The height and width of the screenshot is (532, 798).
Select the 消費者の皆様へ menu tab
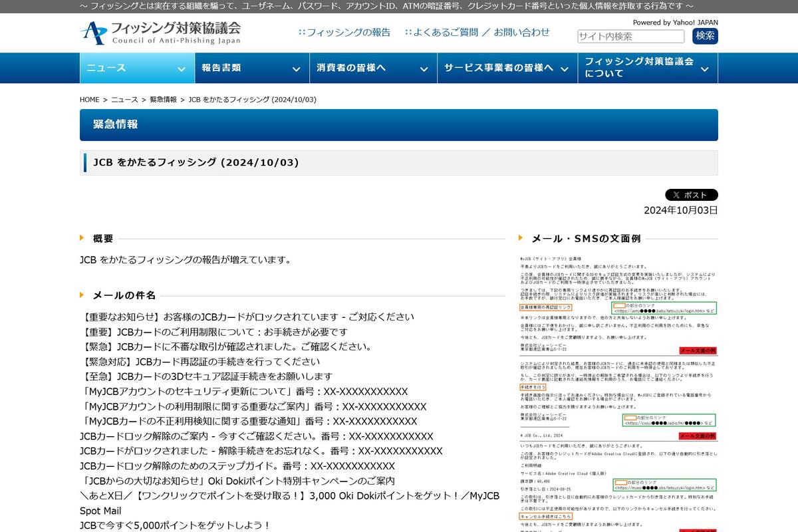[x=372, y=68]
